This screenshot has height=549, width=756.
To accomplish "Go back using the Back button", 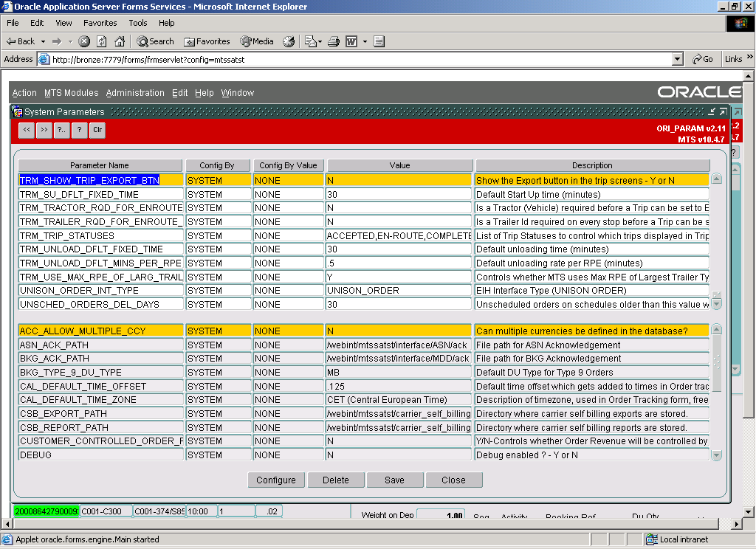I will click(20, 41).
